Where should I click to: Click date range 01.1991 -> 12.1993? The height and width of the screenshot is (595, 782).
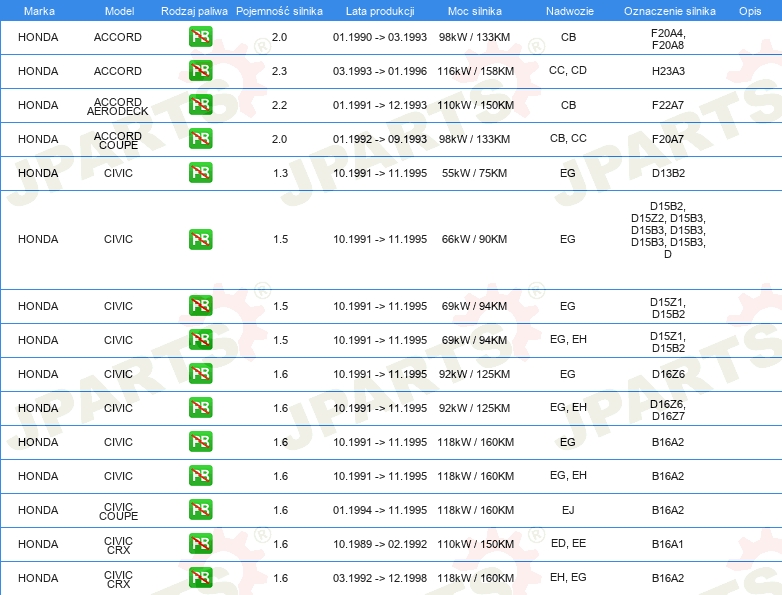coord(380,105)
